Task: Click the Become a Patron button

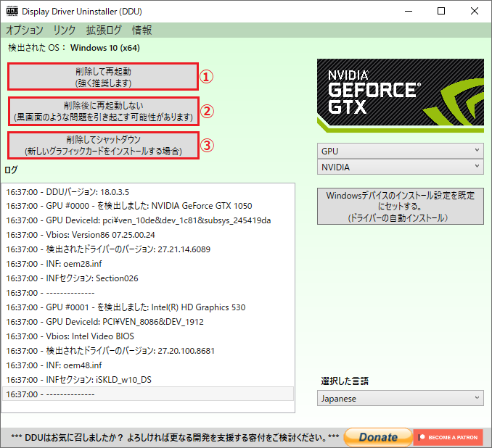Action: pyautogui.click(x=448, y=437)
